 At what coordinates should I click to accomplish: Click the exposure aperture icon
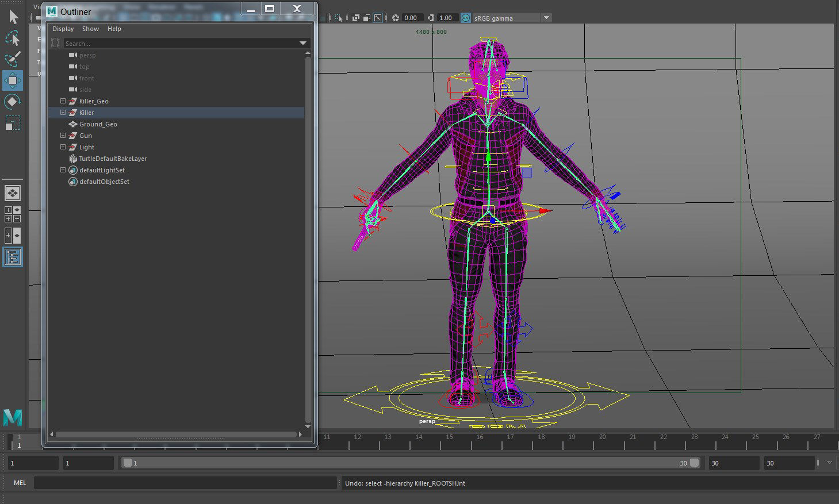pos(396,18)
